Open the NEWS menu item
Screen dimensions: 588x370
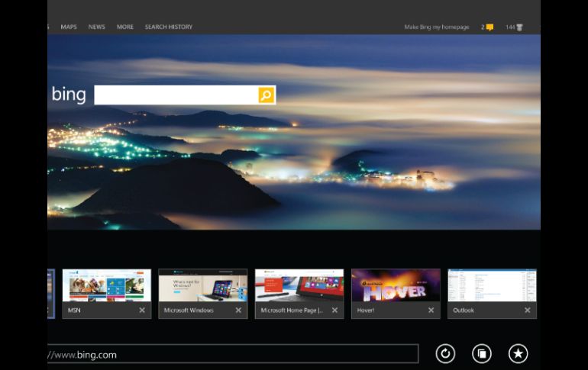[x=97, y=27]
